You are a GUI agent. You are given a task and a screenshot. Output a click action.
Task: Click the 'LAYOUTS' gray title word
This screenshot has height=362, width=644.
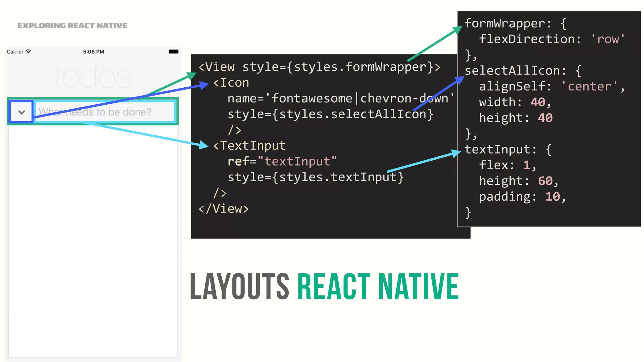click(239, 286)
